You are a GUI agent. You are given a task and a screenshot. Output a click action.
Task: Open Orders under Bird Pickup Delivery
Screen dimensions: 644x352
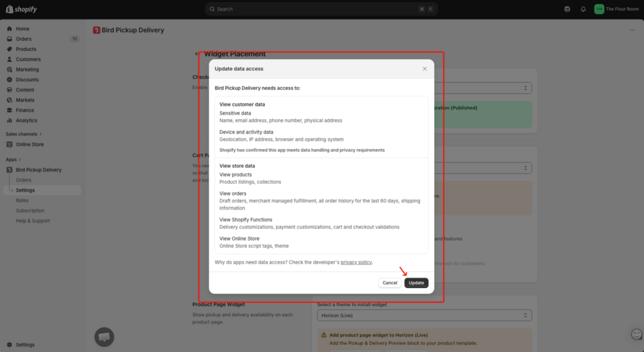23,180
